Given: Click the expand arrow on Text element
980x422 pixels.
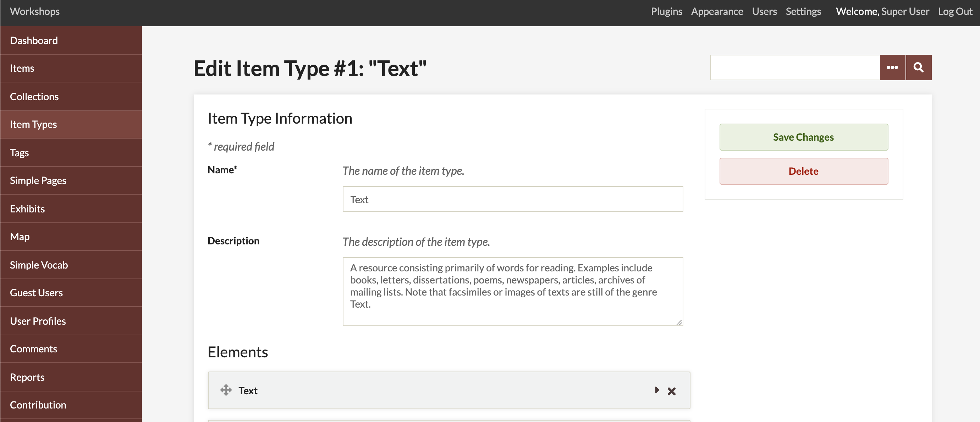Looking at the screenshot, I should [657, 389].
